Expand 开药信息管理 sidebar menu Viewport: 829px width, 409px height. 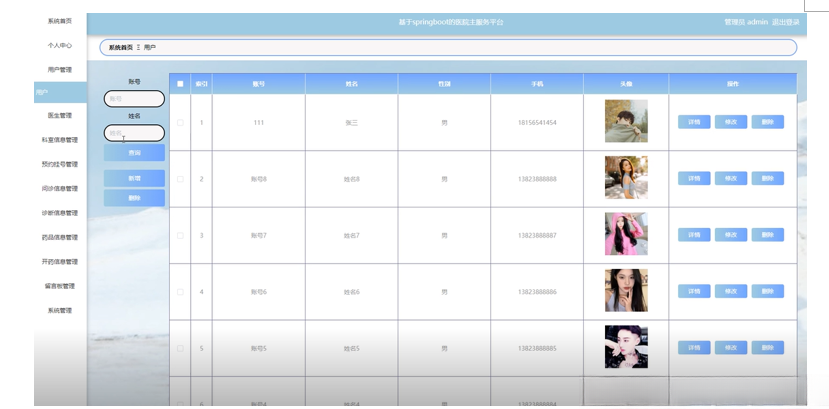coord(60,262)
